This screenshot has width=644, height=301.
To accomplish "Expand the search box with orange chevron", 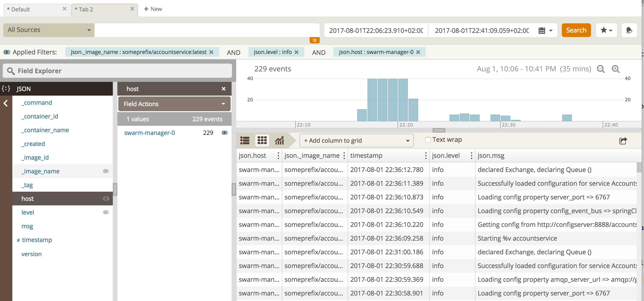I will tap(314, 40).
